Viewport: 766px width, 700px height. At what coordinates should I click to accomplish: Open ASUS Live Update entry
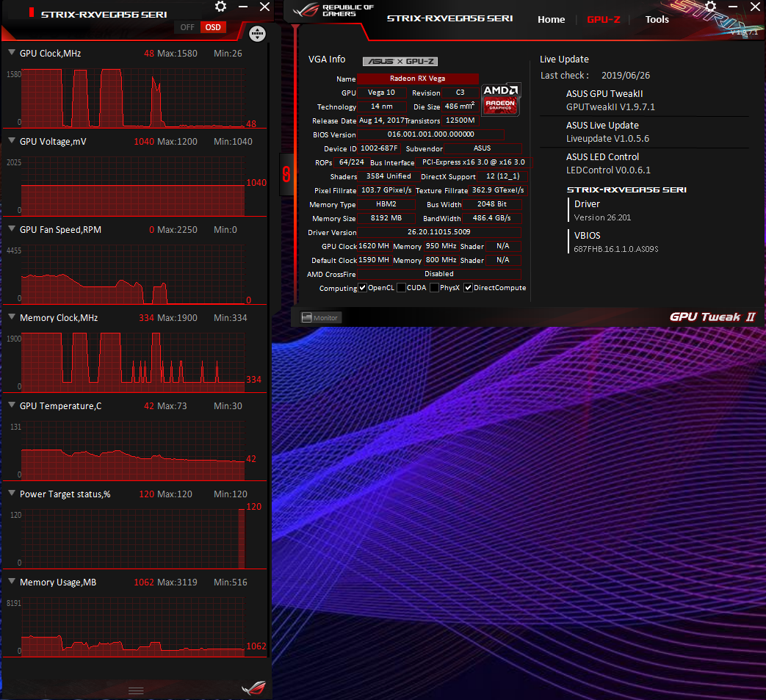(607, 132)
